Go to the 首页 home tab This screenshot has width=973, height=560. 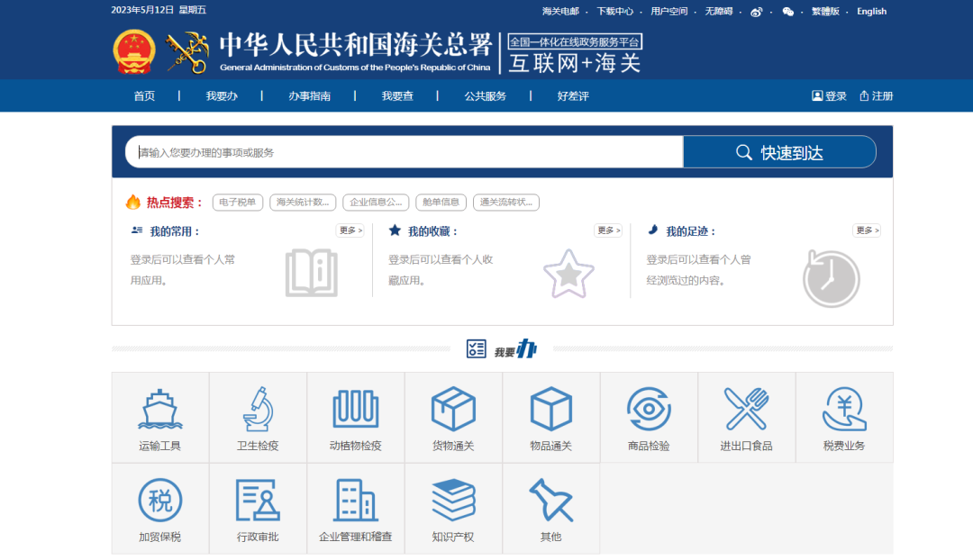pyautogui.click(x=144, y=96)
